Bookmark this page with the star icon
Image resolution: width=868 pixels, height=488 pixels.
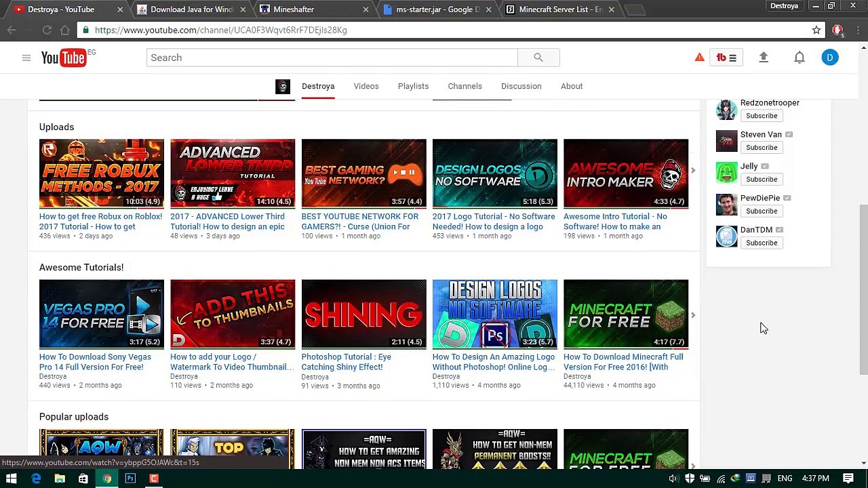click(816, 30)
